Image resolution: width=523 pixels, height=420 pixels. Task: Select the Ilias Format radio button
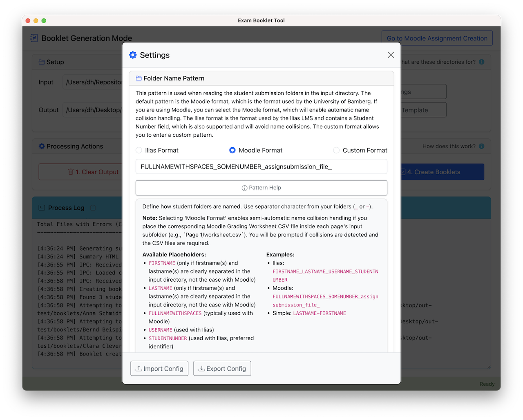139,150
